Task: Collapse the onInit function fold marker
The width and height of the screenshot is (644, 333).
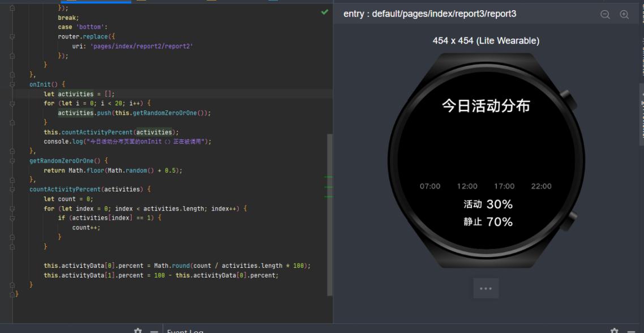Action: [12, 84]
